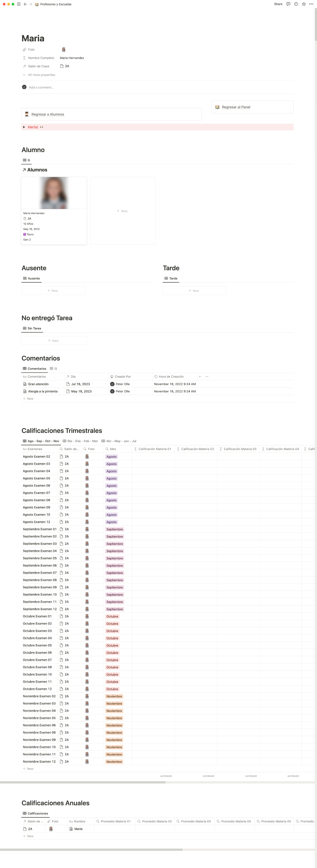The width and height of the screenshot is (317, 868).
Task: Open page history clock icon
Action: click(296, 4)
